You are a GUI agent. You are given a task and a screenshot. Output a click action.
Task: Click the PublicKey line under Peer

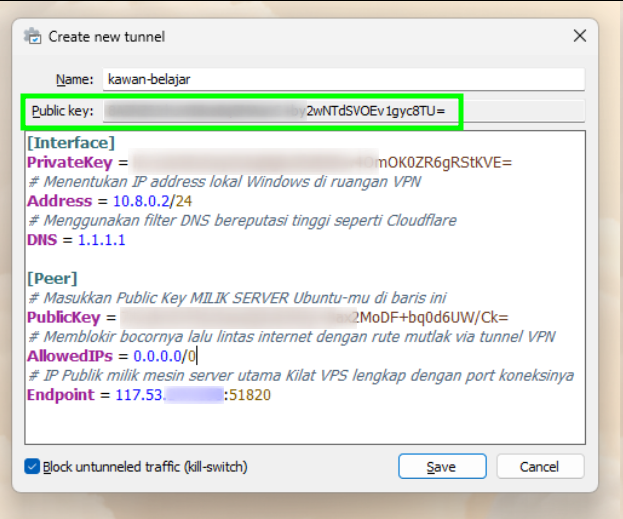coord(268,317)
